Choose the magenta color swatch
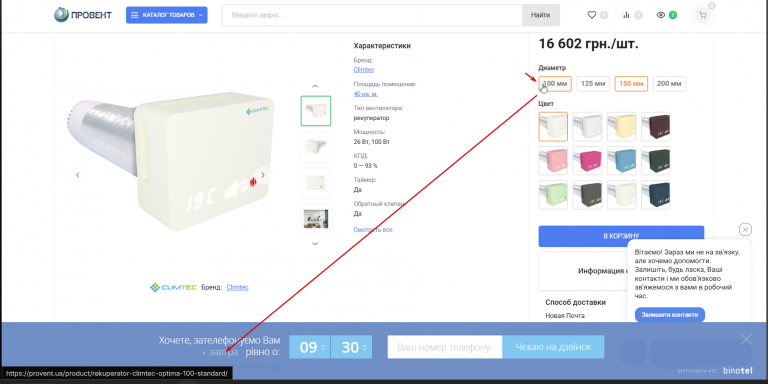Viewport: 768px width, 384px height. (x=587, y=161)
